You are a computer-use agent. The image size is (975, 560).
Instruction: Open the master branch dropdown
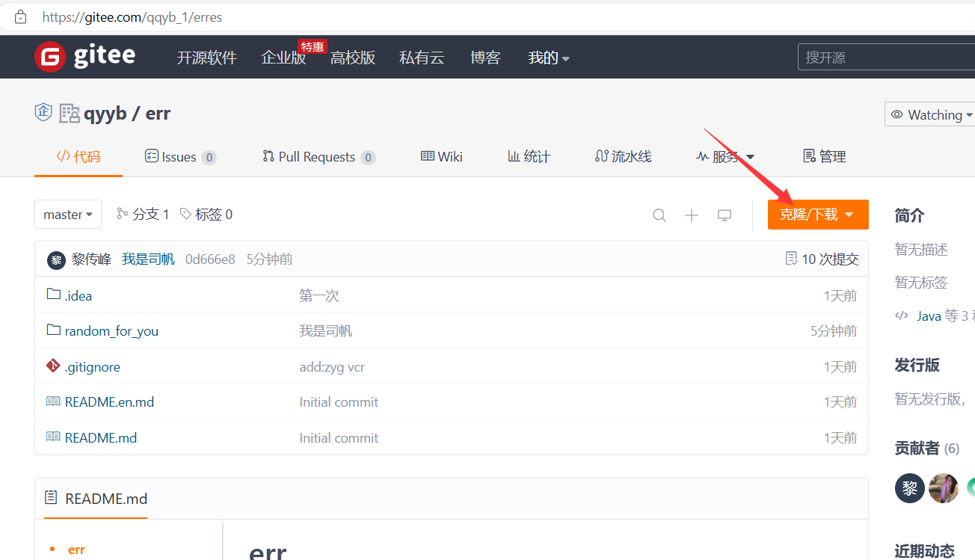pos(68,215)
